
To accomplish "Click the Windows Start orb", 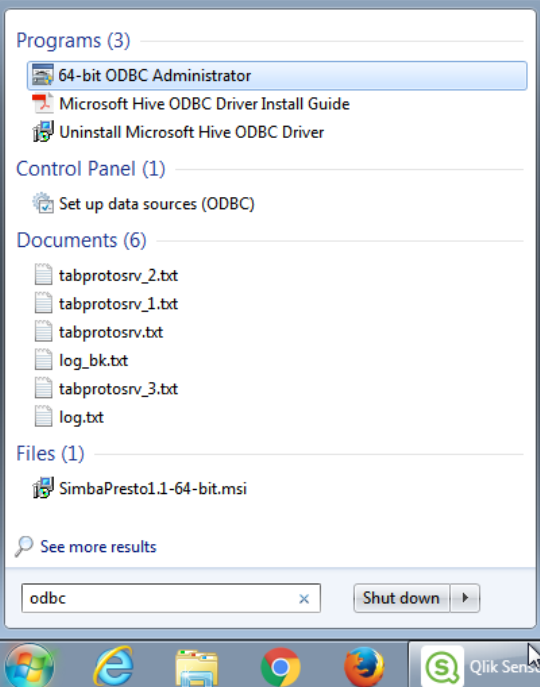I will click(30, 666).
